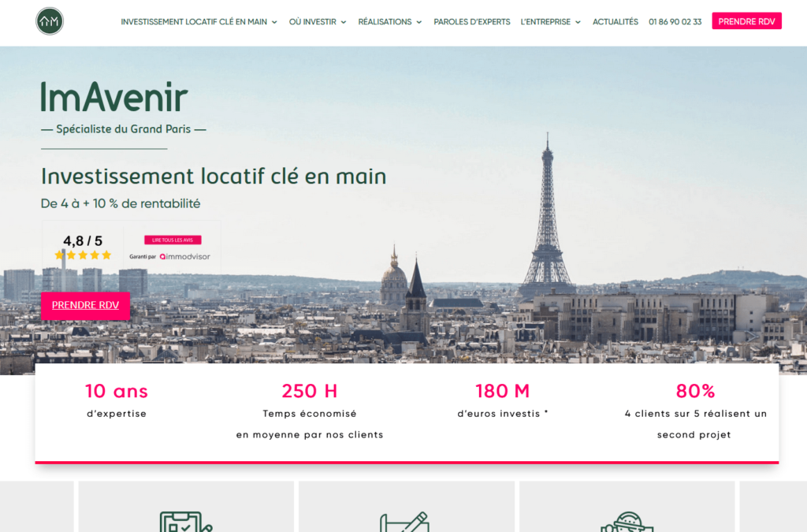Click the 180 M d'euros investis stat
This screenshot has height=532, width=807.
click(502, 400)
